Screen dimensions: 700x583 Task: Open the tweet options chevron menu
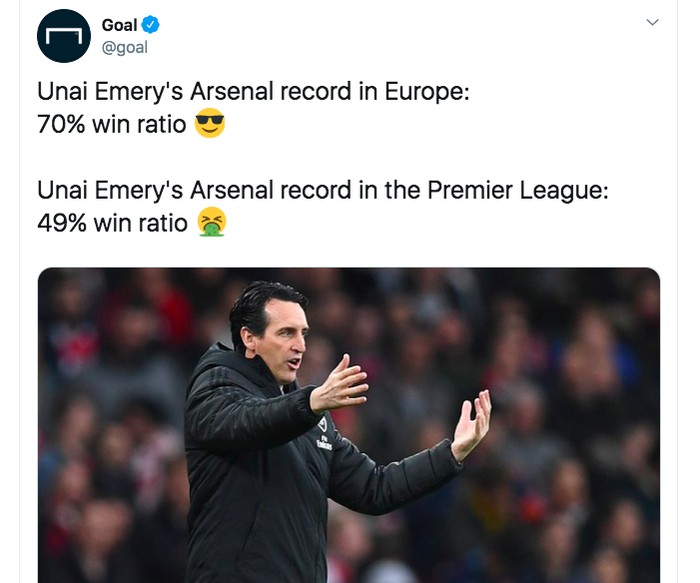click(x=653, y=22)
